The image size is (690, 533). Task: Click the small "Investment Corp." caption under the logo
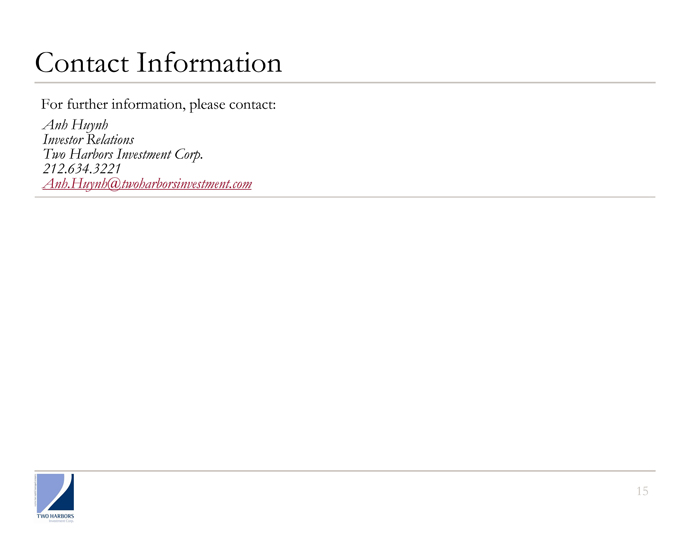coord(61,521)
